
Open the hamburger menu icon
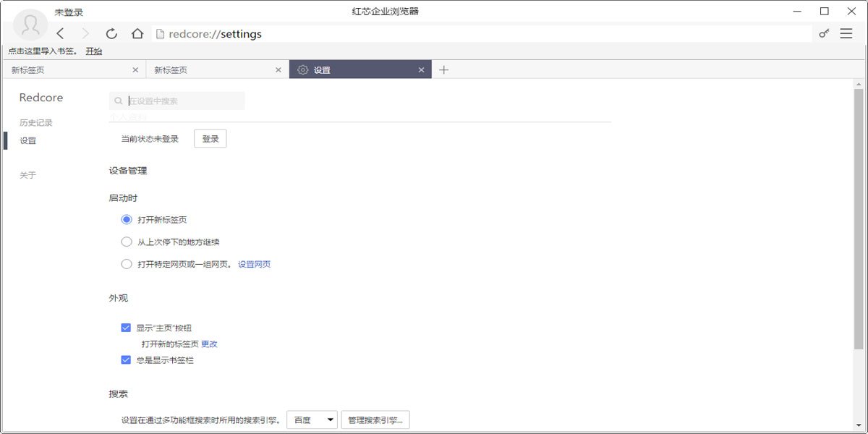tap(846, 33)
